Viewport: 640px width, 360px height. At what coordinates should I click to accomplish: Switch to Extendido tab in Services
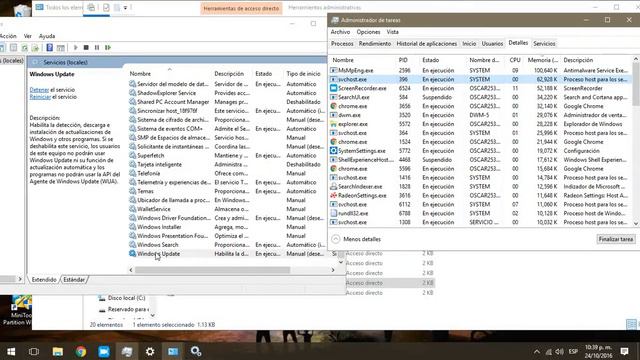(x=44, y=280)
